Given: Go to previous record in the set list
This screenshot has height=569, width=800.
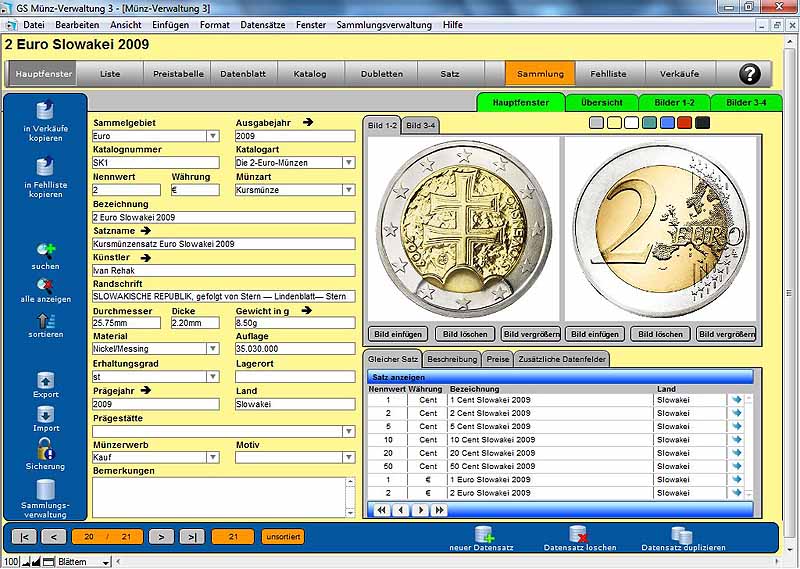Looking at the screenshot, I should 401,510.
